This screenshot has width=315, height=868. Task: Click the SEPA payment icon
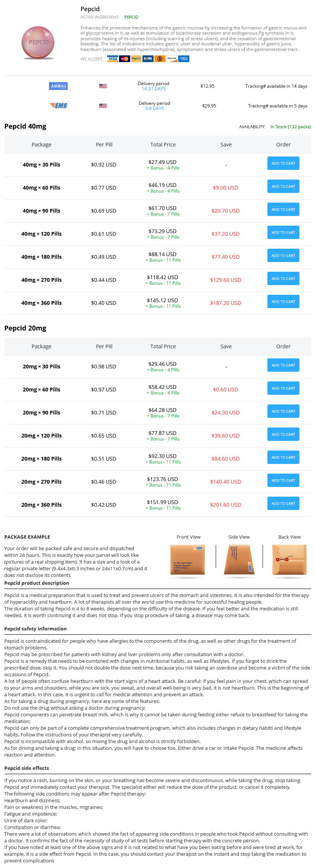(148, 59)
